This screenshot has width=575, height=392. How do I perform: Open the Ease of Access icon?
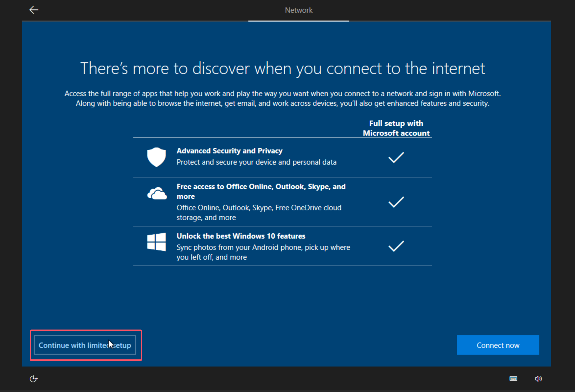(33, 379)
